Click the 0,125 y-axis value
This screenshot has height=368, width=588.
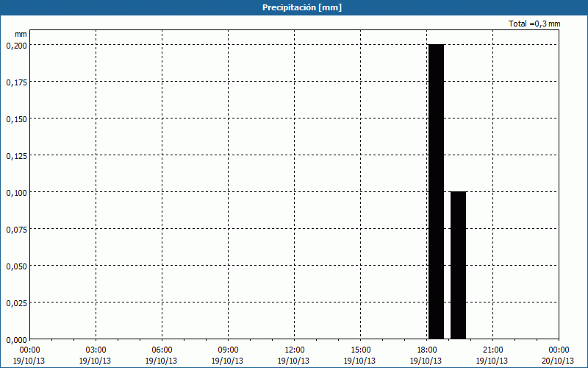(16, 156)
